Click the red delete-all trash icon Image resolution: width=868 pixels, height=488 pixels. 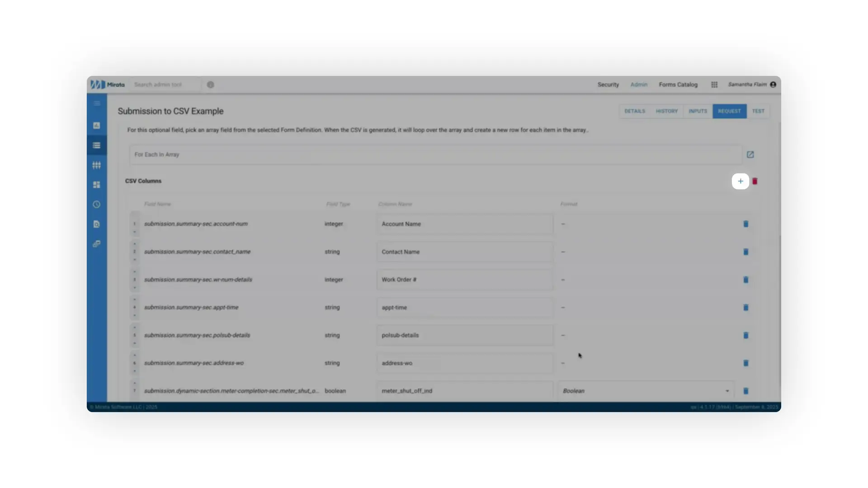tap(755, 181)
